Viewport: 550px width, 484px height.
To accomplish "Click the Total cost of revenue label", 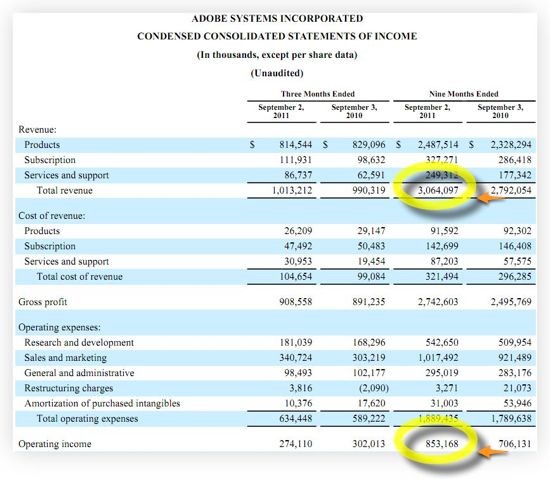I will click(80, 276).
